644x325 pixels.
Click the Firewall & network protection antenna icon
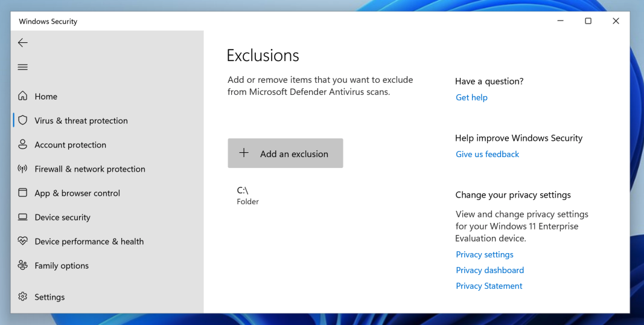[x=23, y=169]
